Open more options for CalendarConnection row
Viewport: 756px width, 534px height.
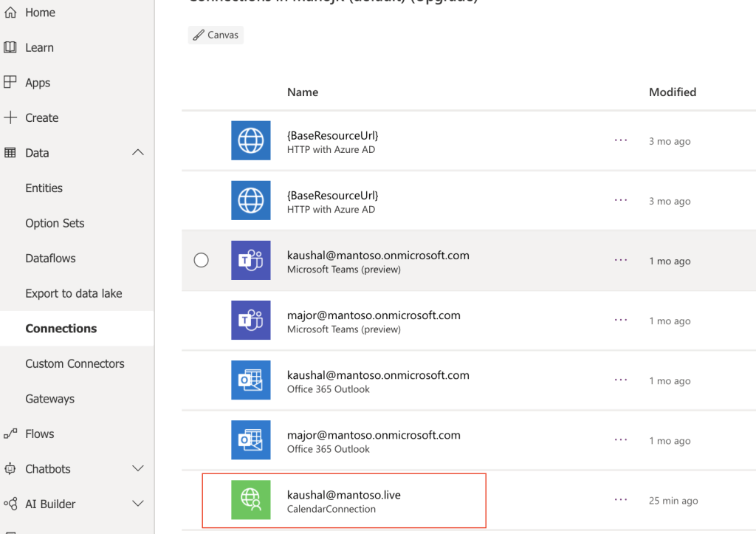(621, 500)
